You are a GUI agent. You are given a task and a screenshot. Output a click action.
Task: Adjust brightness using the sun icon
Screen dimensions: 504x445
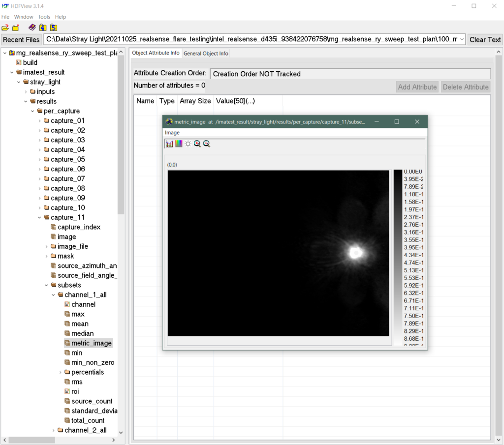tap(188, 144)
